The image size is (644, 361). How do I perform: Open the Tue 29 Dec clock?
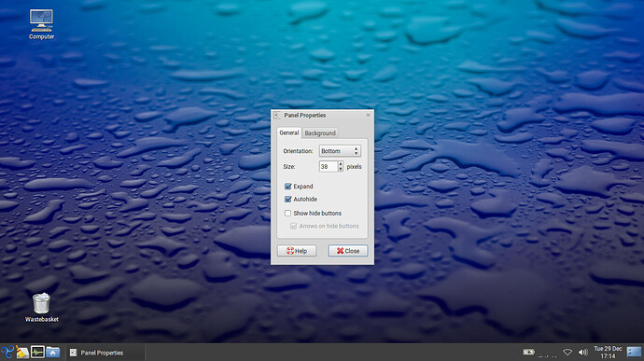608,353
